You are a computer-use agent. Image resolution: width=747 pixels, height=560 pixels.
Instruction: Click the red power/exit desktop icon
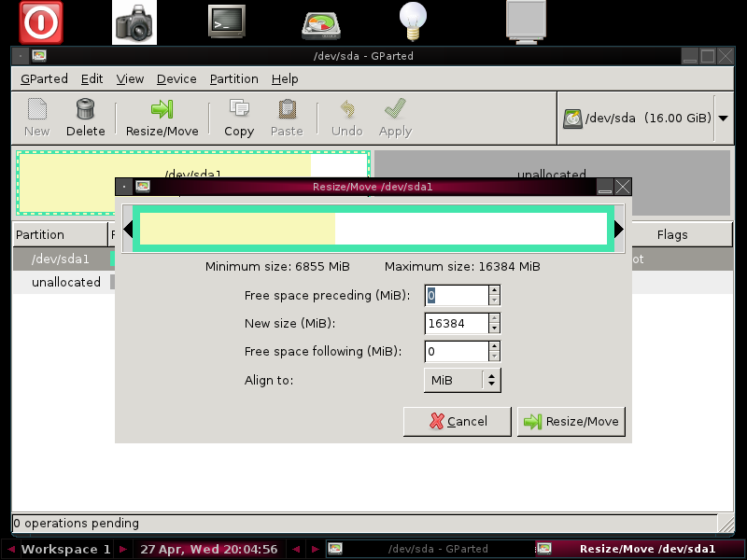pos(41,22)
